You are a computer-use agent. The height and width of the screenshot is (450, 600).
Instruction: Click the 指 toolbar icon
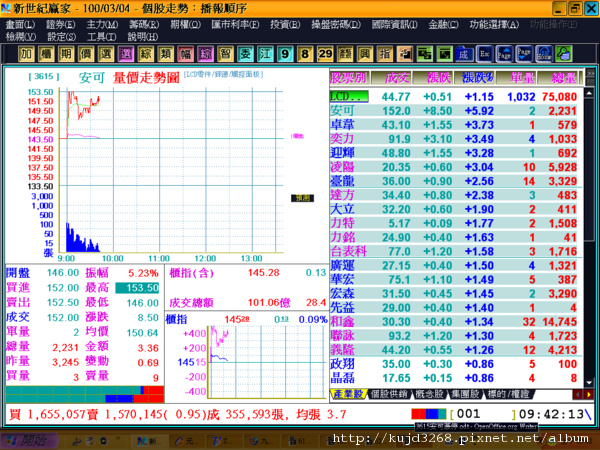tap(385, 54)
